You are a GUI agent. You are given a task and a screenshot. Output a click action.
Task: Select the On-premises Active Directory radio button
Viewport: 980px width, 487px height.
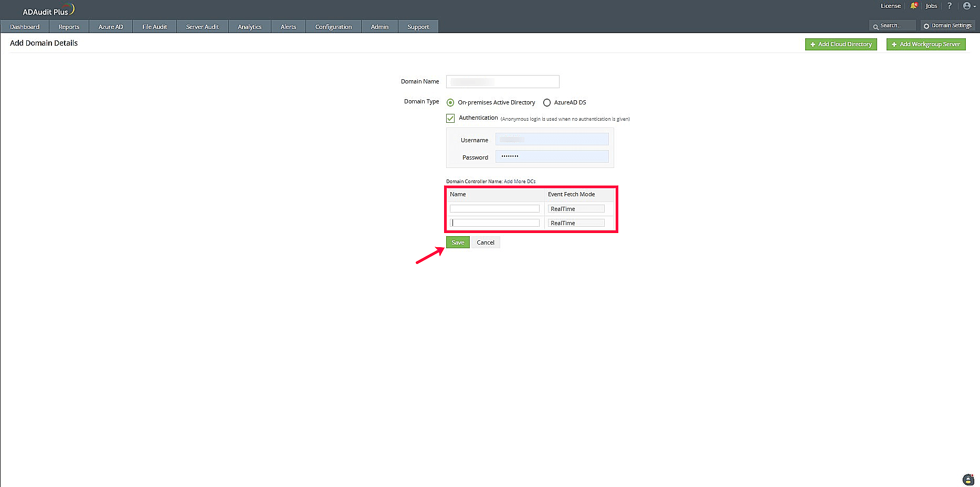pos(450,102)
